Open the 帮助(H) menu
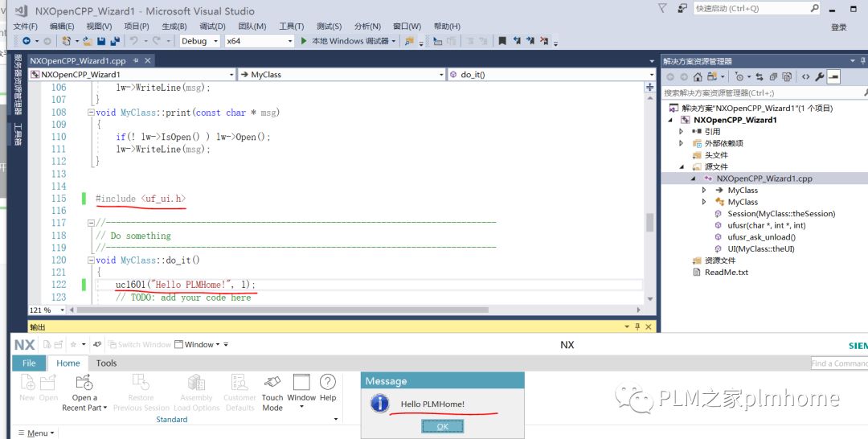 [447, 26]
